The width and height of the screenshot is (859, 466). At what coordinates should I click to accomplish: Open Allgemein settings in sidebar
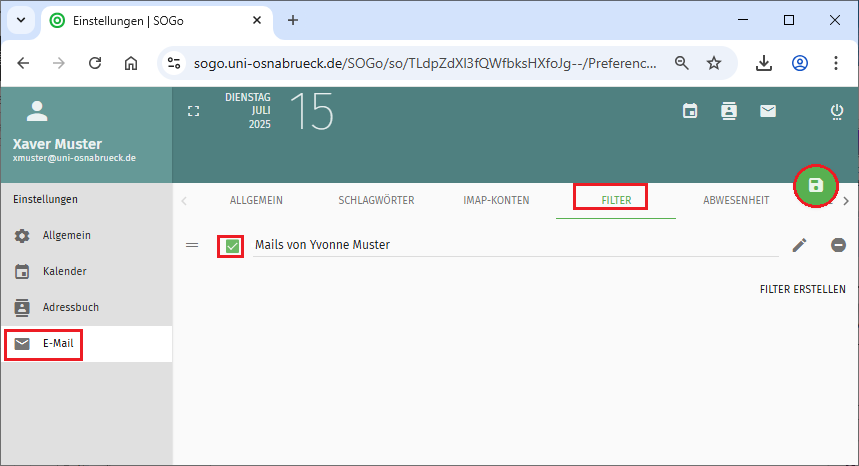click(87, 235)
